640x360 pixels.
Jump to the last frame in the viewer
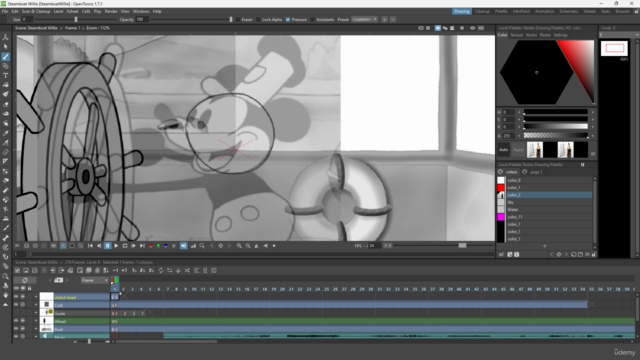coord(142,246)
